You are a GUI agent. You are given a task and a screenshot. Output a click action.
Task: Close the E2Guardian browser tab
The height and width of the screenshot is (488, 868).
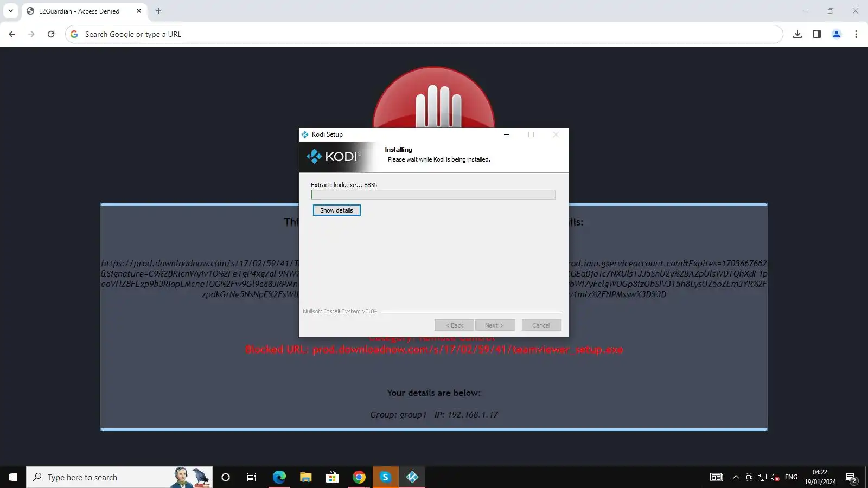(139, 11)
